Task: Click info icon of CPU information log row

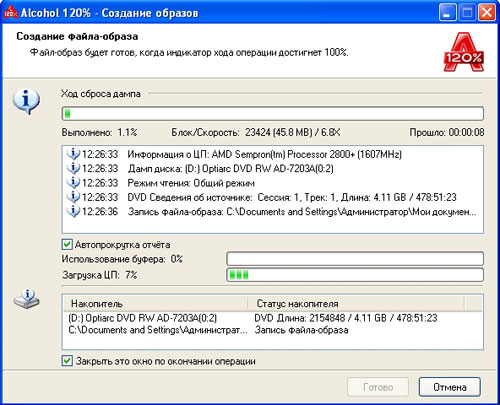Action: coord(73,154)
